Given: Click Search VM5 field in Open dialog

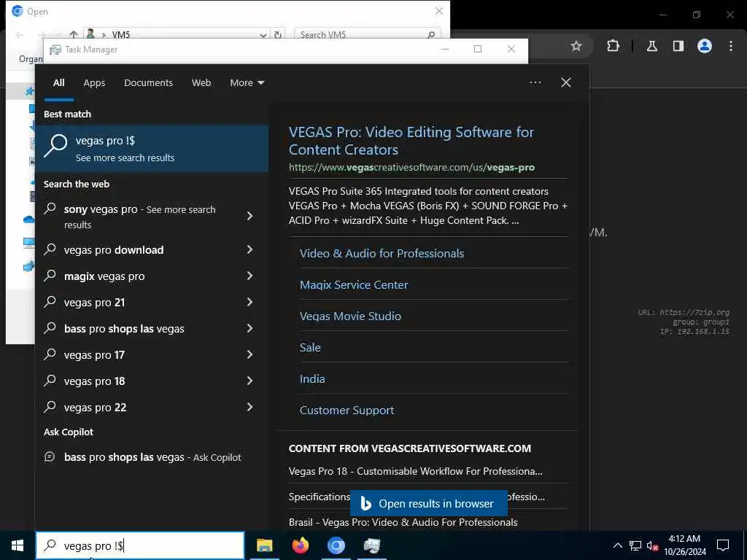Looking at the screenshot, I should 368,34.
